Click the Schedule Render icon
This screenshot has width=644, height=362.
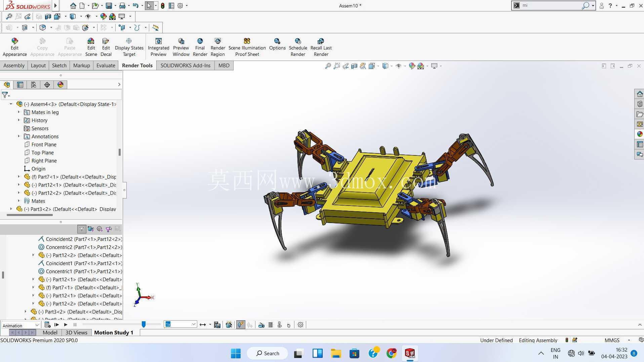coord(298,47)
